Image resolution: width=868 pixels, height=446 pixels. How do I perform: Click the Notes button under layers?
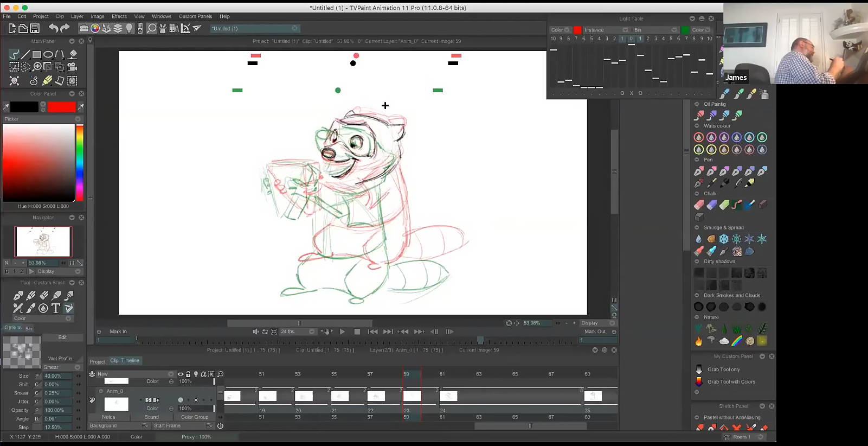pos(108,417)
